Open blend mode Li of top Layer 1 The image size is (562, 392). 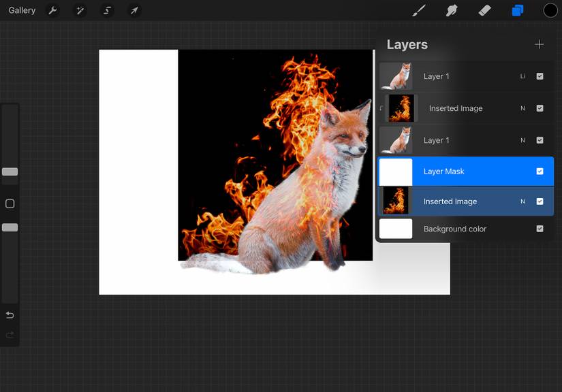pos(522,76)
